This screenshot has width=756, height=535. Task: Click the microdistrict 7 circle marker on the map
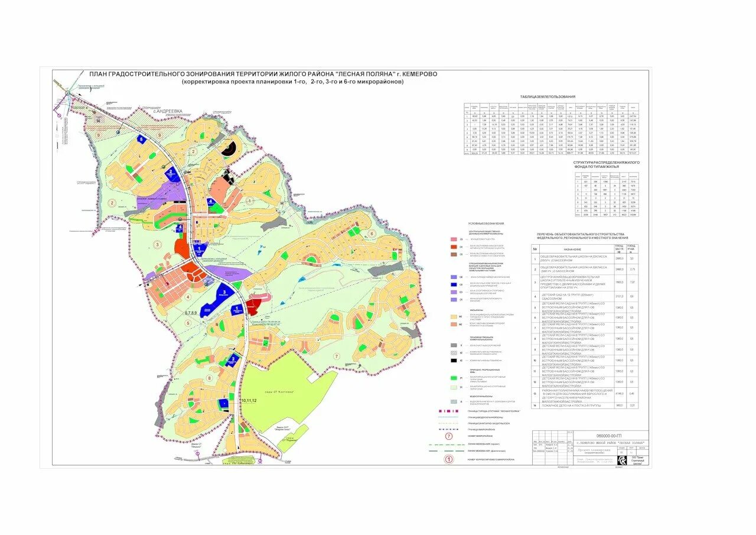pos(336,356)
